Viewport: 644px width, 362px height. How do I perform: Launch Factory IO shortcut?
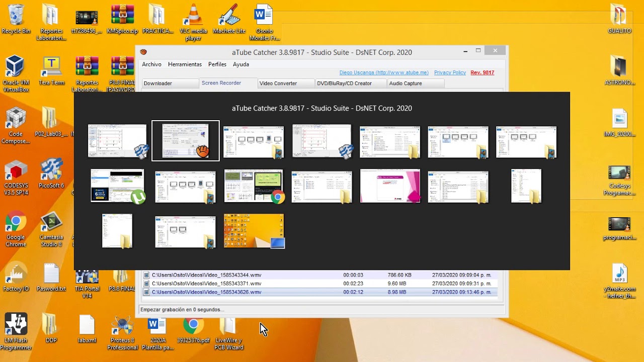point(16,277)
